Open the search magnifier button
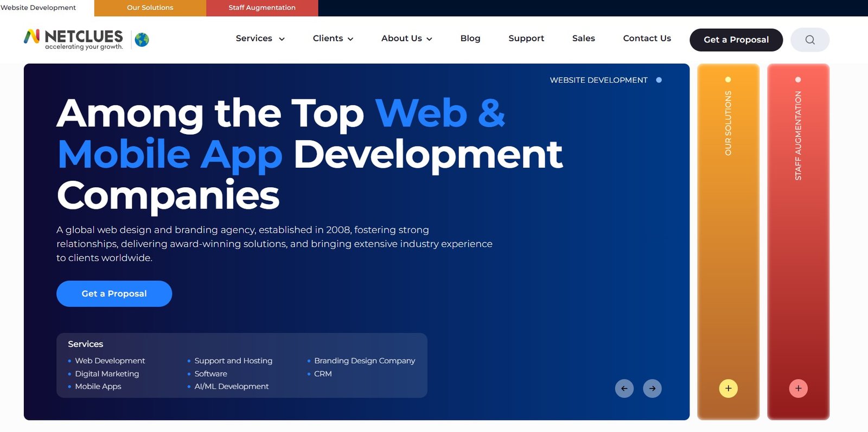The width and height of the screenshot is (868, 432). coord(810,40)
